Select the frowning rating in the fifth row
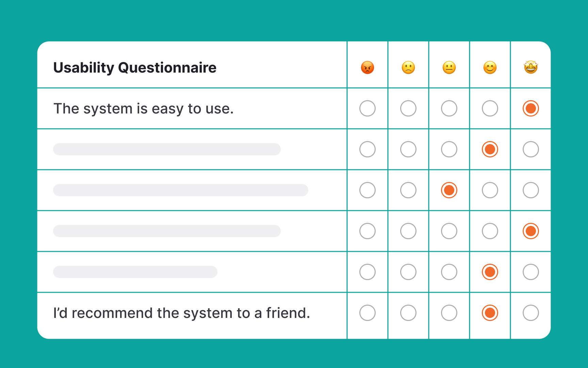The image size is (588, 368). tap(408, 272)
